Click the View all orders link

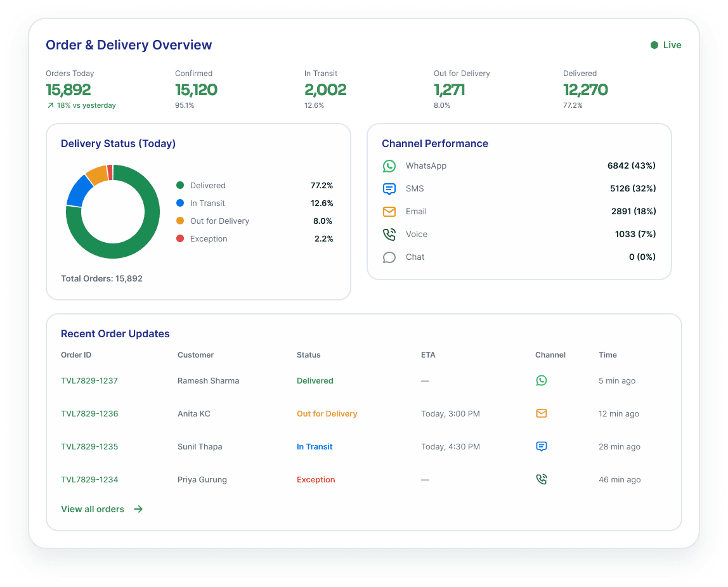coord(93,509)
